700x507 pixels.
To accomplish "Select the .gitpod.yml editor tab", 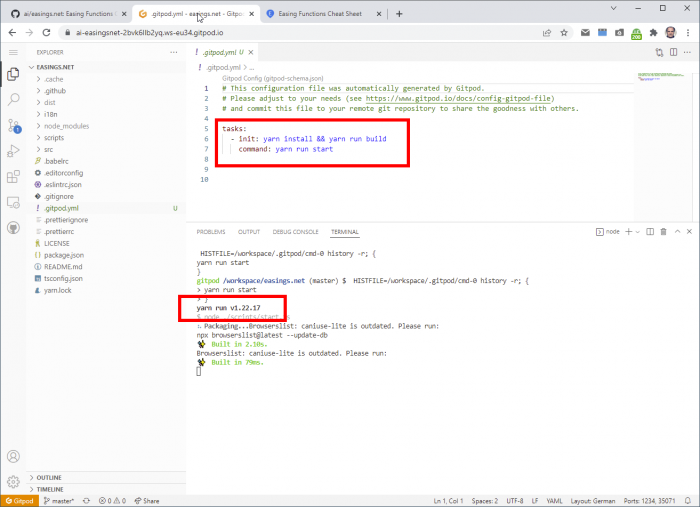I will point(223,52).
